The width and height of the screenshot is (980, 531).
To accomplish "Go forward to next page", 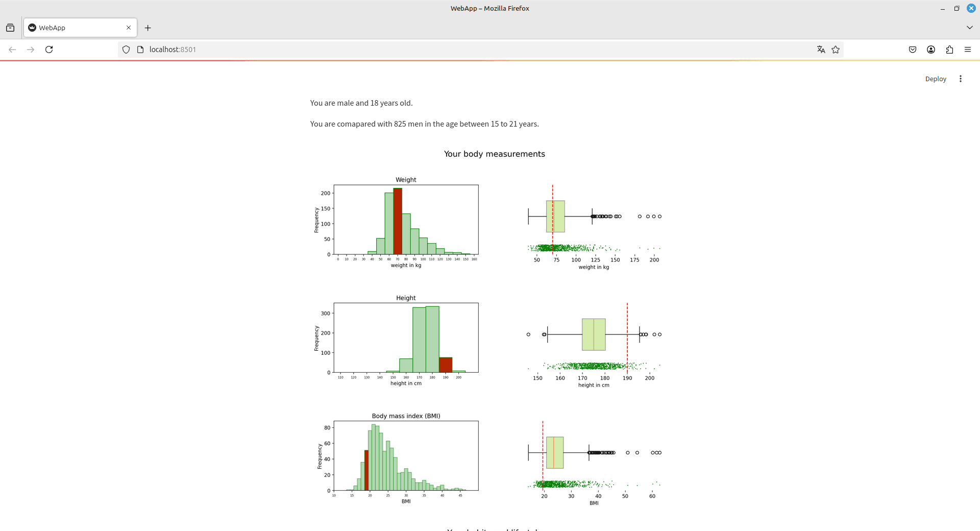I will point(31,50).
